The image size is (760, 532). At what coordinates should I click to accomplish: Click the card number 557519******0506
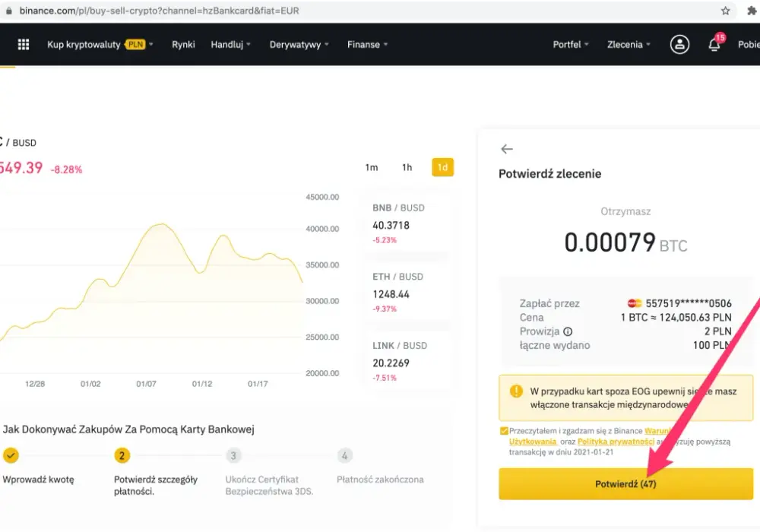tap(689, 303)
